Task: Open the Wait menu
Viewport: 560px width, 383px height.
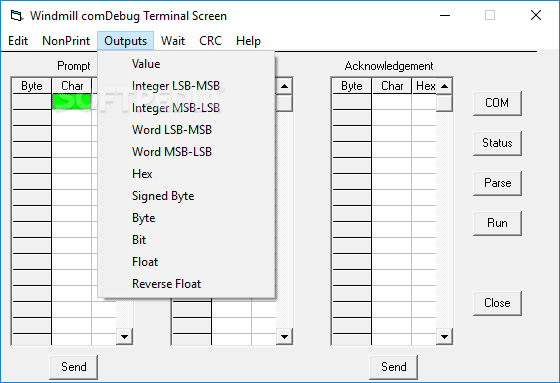Action: 173,41
